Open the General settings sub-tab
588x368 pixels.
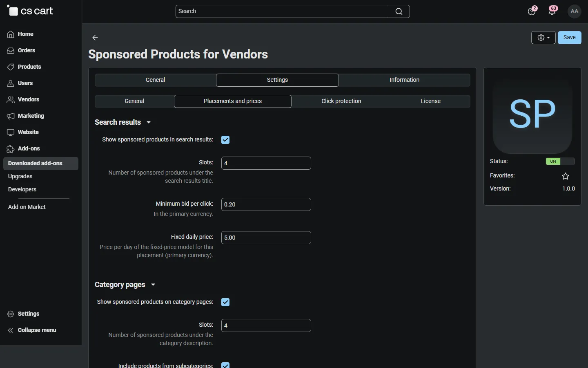[134, 101]
